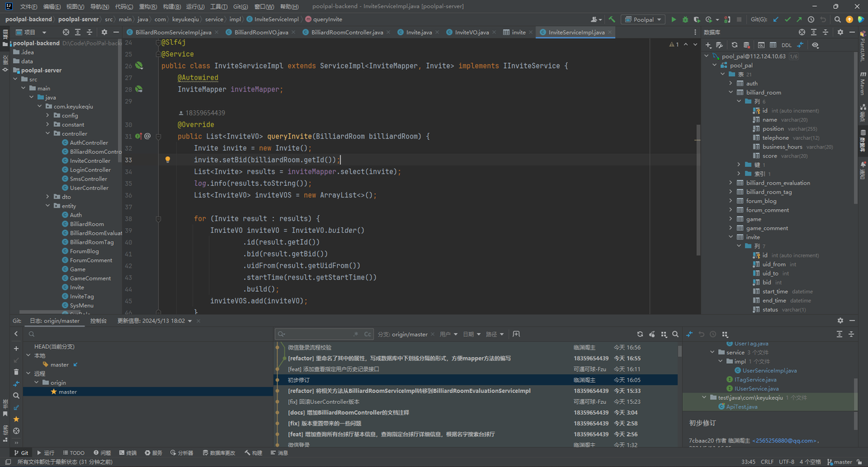868x467 pixels.
Task: Toggle match case (Cc) in Git log search
Action: pyautogui.click(x=368, y=334)
